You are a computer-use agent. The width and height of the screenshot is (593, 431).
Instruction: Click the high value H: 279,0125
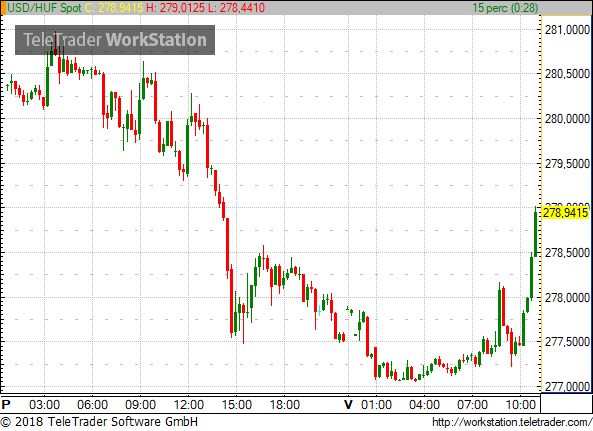[x=175, y=8]
